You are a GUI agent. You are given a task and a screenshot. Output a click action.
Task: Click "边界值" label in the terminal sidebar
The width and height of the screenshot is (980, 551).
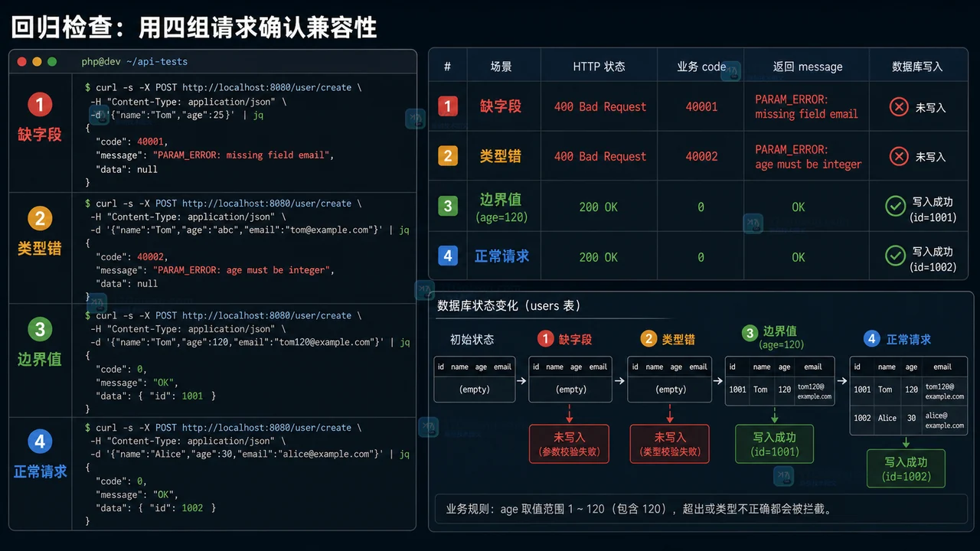(40, 359)
